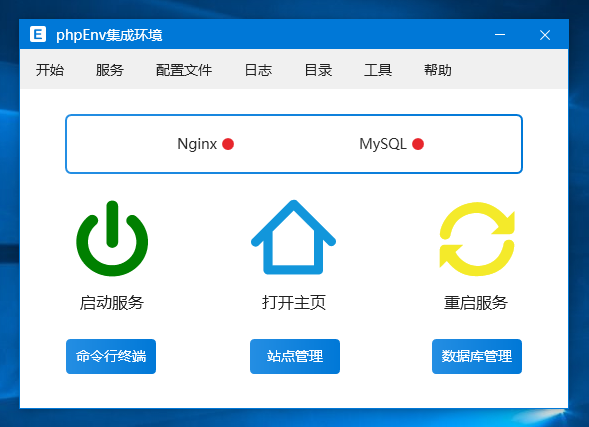The width and height of the screenshot is (589, 427).
Task: Open the 帮助 menu
Action: pos(438,70)
